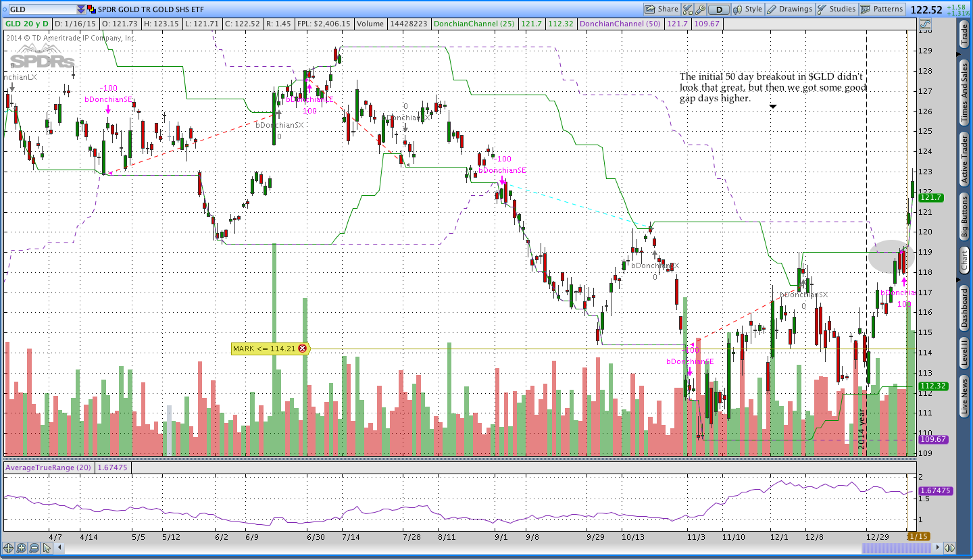This screenshot has height=560, width=973.
Task: Open chart settings wrench icon
Action: click(701, 9)
